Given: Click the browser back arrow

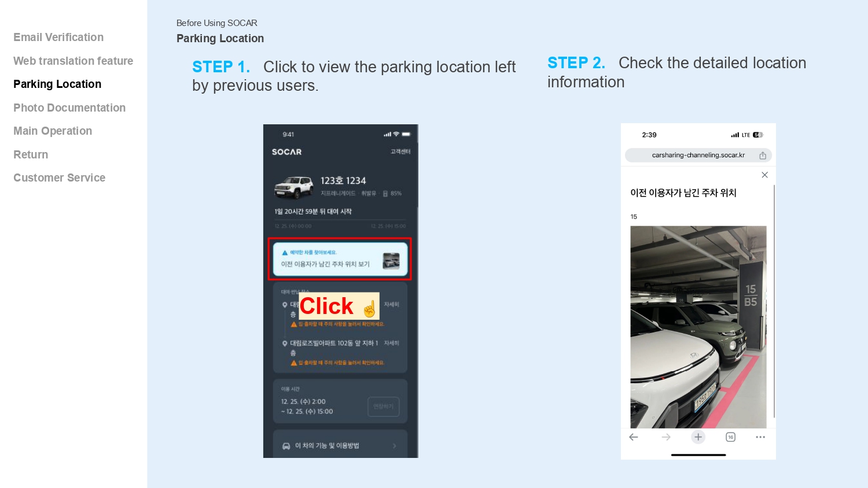Looking at the screenshot, I should click(634, 437).
